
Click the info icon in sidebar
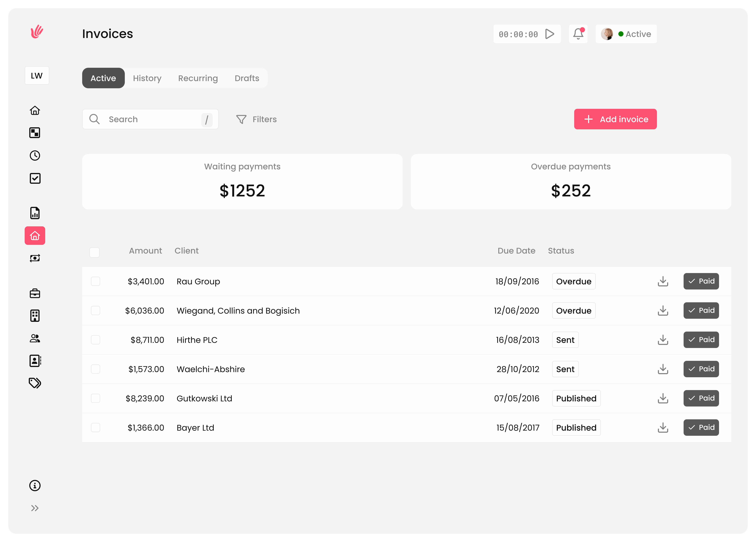(x=35, y=486)
